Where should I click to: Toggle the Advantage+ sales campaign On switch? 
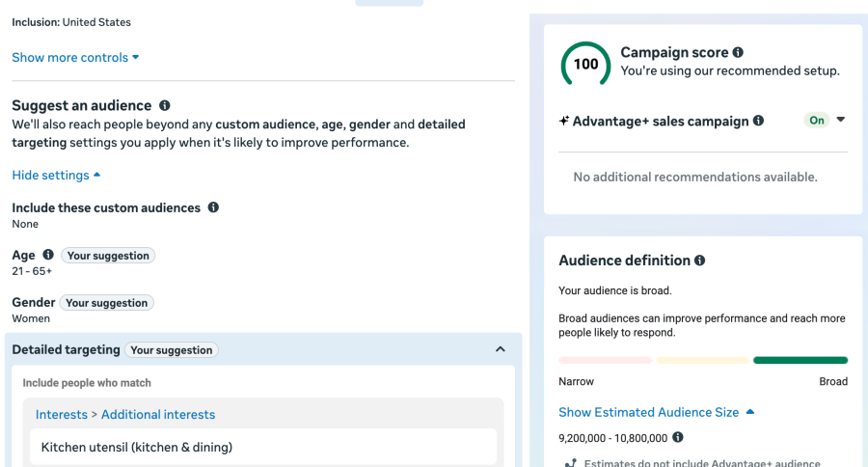[817, 121]
